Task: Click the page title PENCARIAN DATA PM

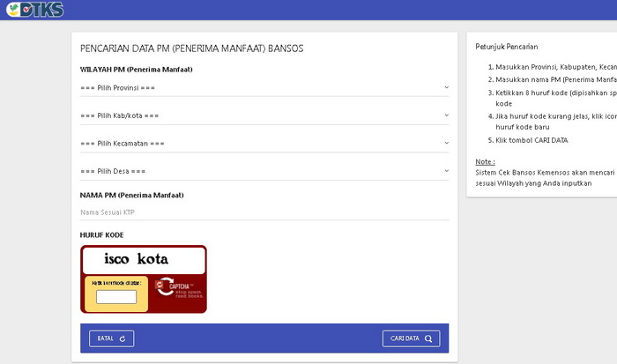Action: 191,48
